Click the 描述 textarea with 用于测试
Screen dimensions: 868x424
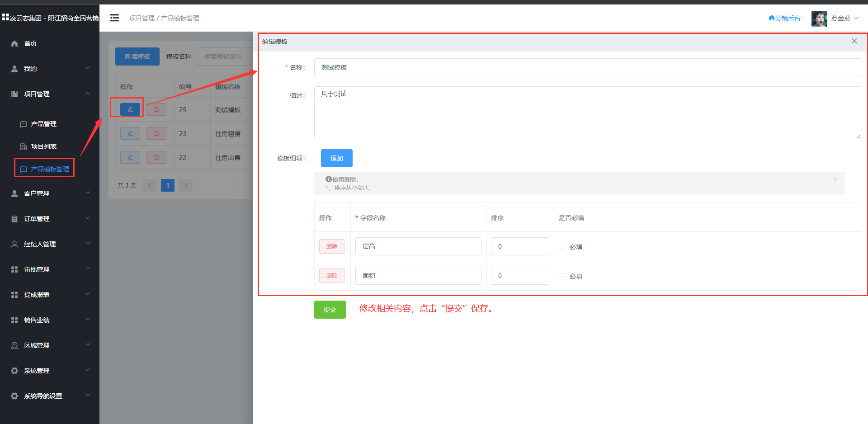[587, 113]
